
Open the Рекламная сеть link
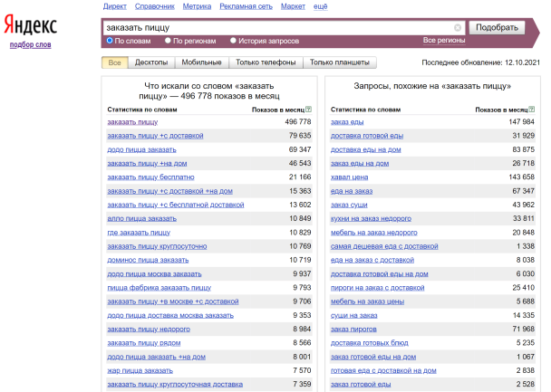(246, 6)
